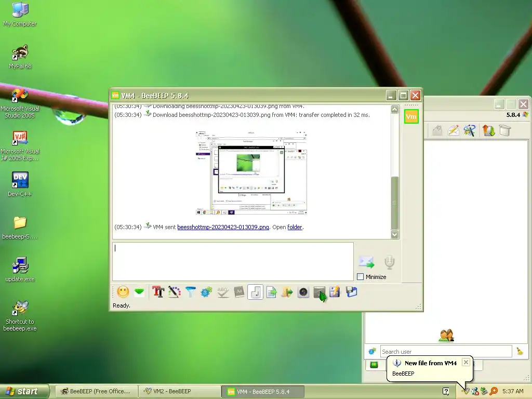Select the VM4 - BeeBEEP 5.8.4 taskbar button
This screenshot has width=532, height=399.
coord(263,392)
